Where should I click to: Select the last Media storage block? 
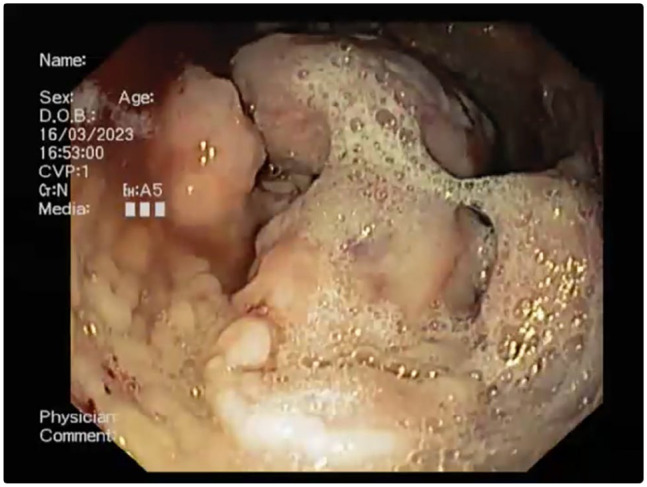tap(159, 210)
